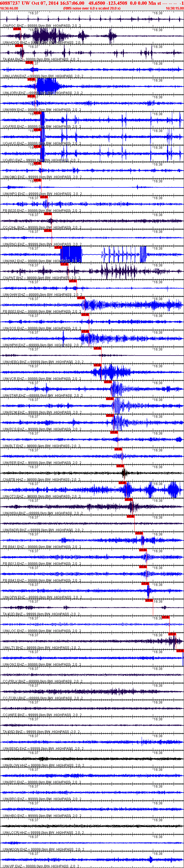Select the UW WPO EHZ station label
Screen dimensions: 184x868
point(42,194)
